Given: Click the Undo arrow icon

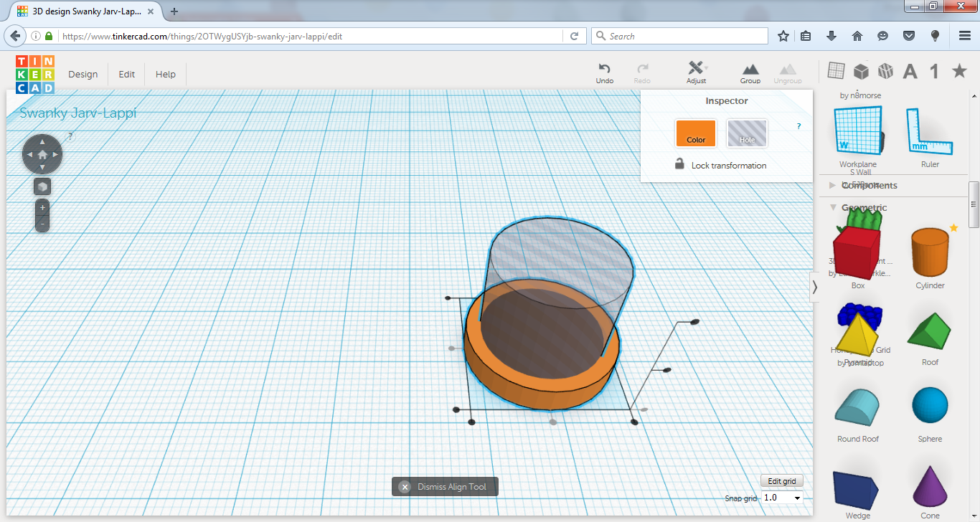Looking at the screenshot, I should click(x=605, y=68).
